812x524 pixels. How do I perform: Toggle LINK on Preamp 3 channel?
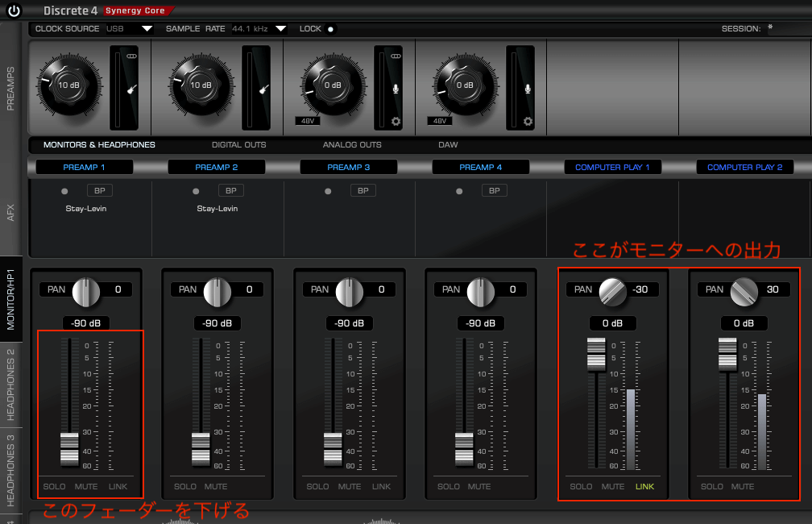pos(382,487)
